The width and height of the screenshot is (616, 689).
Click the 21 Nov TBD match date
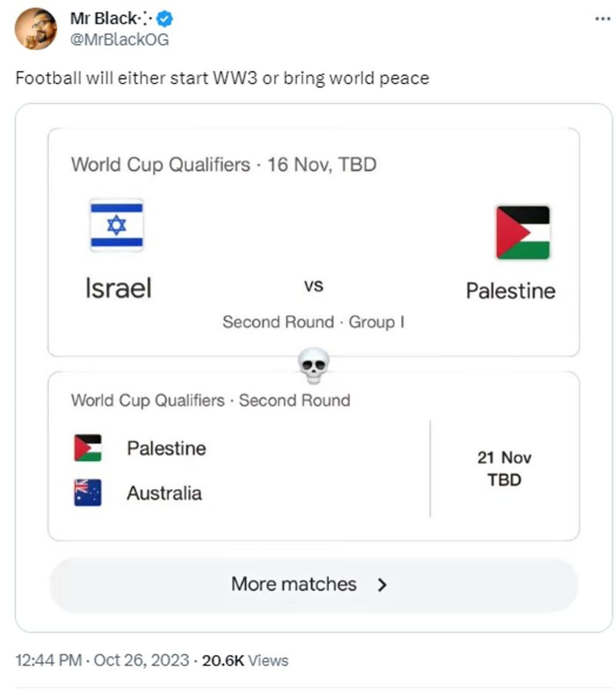(504, 468)
